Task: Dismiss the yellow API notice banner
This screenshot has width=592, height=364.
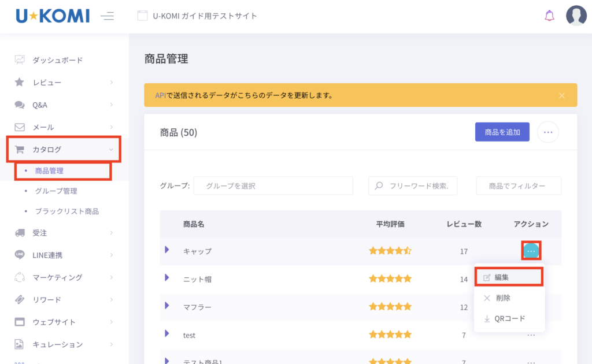Action: [562, 95]
